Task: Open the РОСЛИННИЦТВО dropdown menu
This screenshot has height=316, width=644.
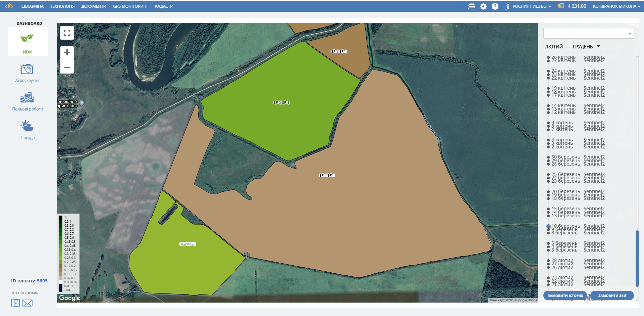Action: [x=528, y=6]
